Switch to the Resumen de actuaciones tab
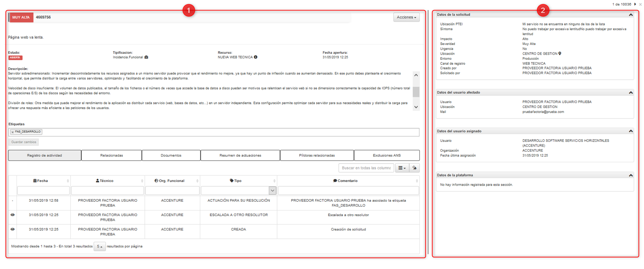 (240, 155)
